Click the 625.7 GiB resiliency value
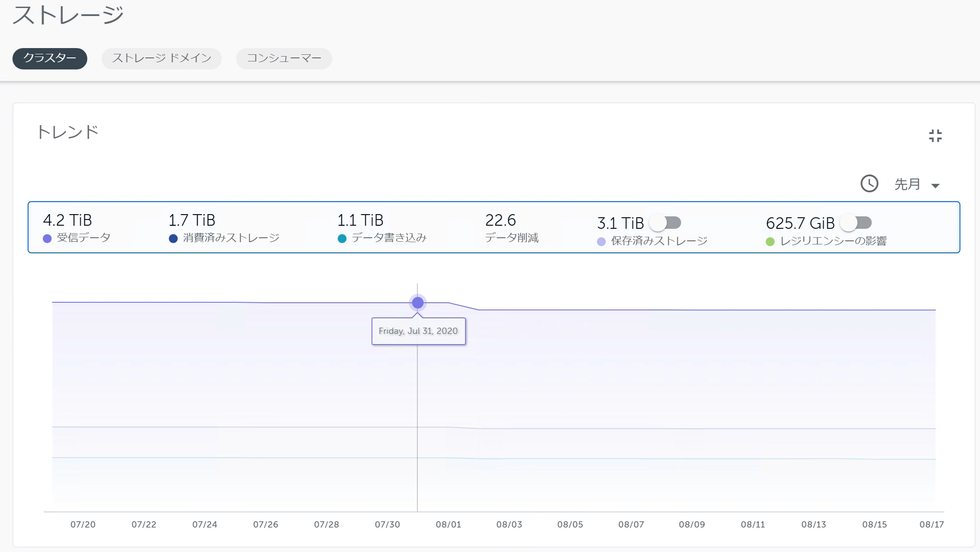The width and height of the screenshot is (980, 552). [800, 223]
